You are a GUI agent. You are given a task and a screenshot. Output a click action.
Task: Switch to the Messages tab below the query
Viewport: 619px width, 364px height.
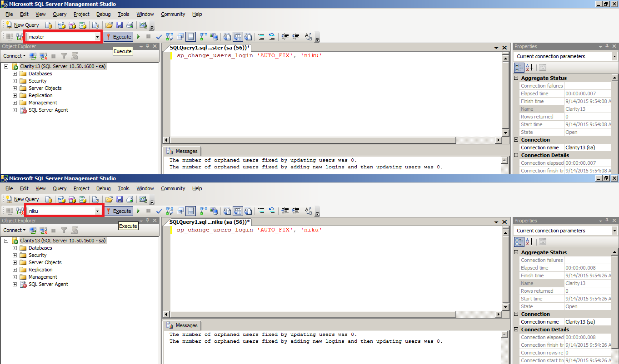click(182, 151)
